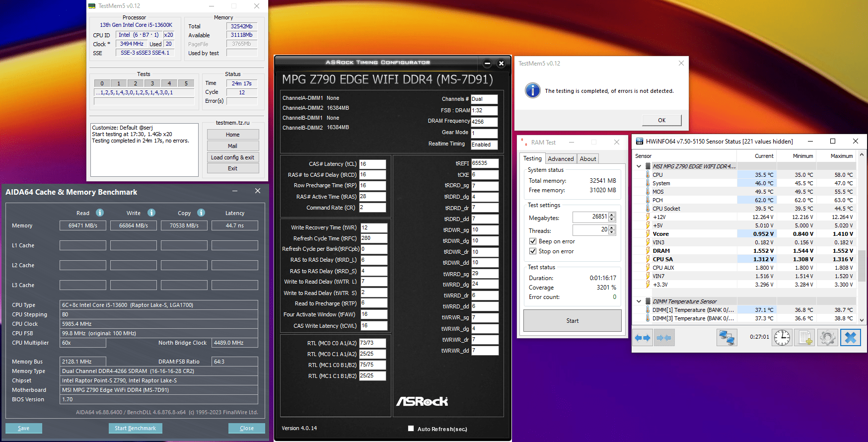This screenshot has height=442, width=868.
Task: Click OK in the TestMem5 completion dialog
Action: 662,120
